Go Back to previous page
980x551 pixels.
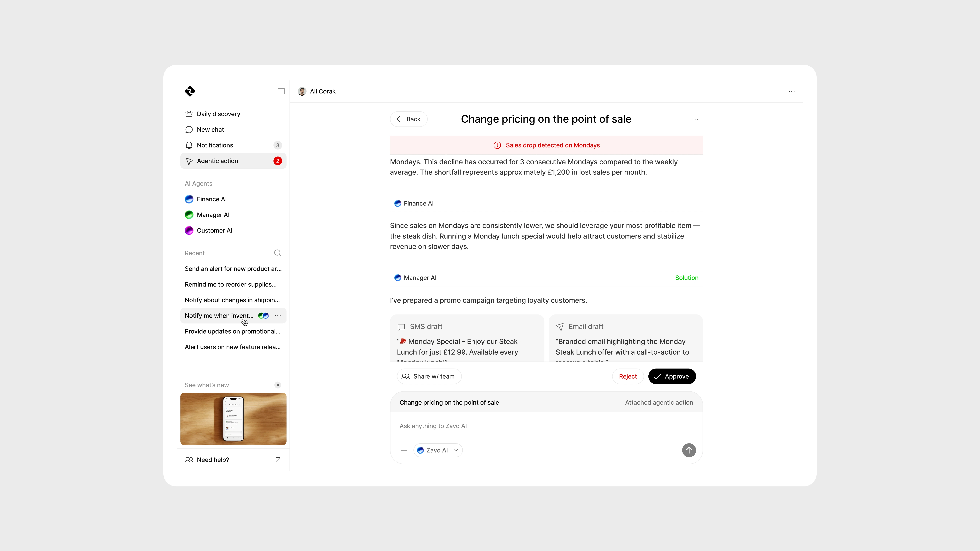408,119
